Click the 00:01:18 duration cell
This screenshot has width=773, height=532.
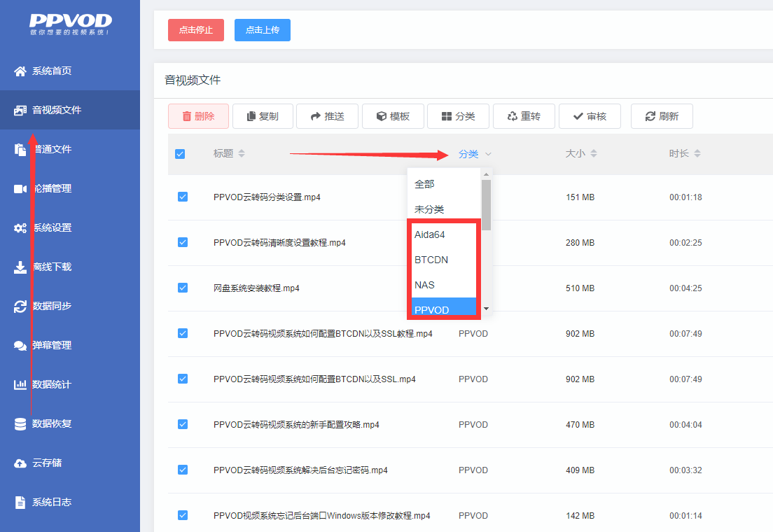pos(685,197)
